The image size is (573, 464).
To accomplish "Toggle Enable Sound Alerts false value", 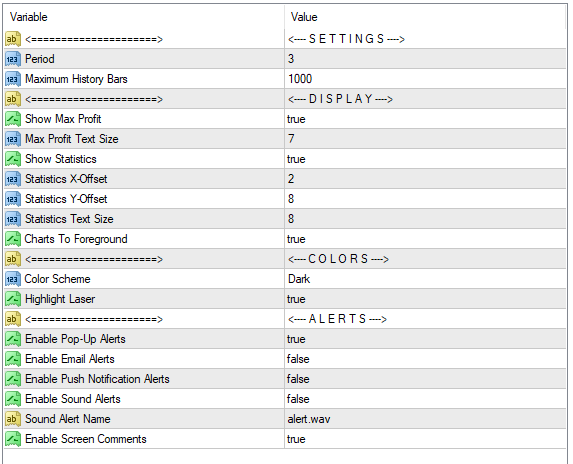I will click(x=425, y=399).
